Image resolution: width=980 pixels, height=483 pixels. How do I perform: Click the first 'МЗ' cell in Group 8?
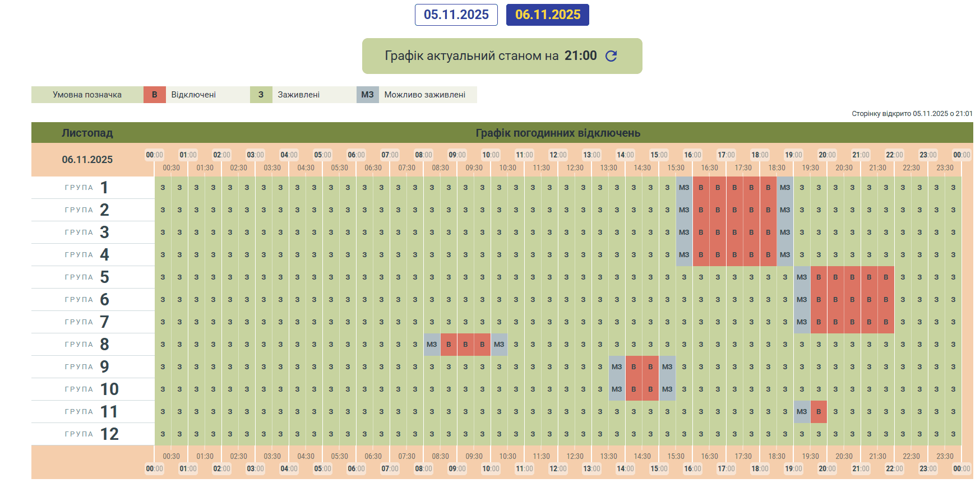pos(432,345)
